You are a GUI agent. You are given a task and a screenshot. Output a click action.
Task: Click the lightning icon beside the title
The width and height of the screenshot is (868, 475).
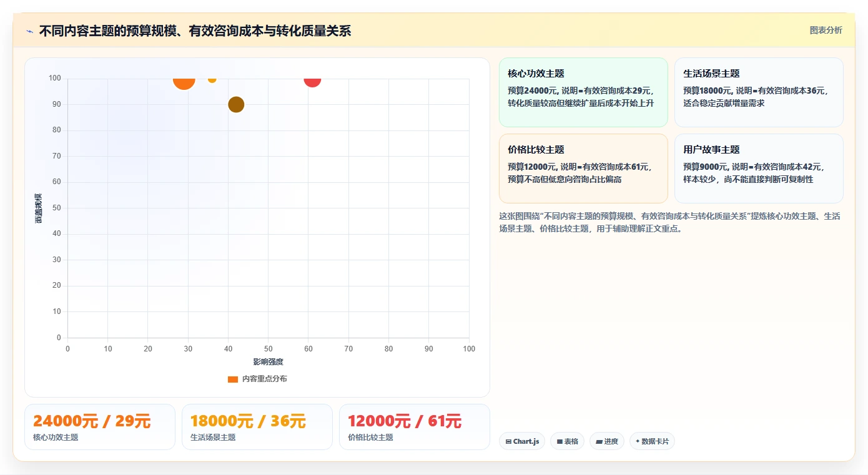click(x=29, y=31)
